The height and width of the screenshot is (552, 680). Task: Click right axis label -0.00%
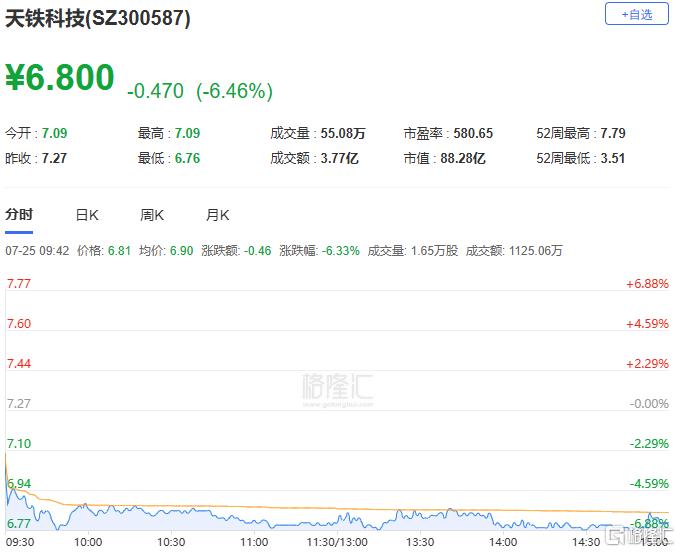[x=649, y=404]
